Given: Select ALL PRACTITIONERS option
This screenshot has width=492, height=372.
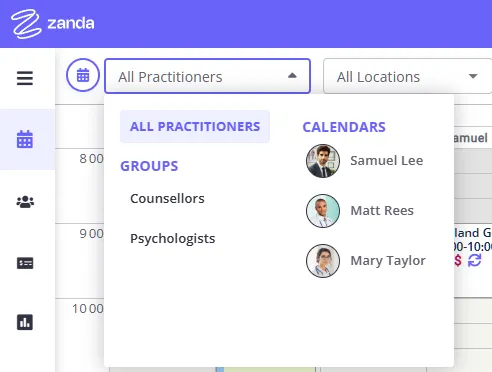Looking at the screenshot, I should tap(195, 127).
